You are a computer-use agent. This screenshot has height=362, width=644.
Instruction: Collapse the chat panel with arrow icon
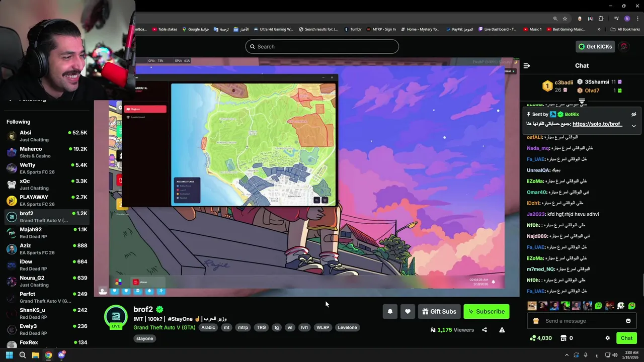click(527, 66)
